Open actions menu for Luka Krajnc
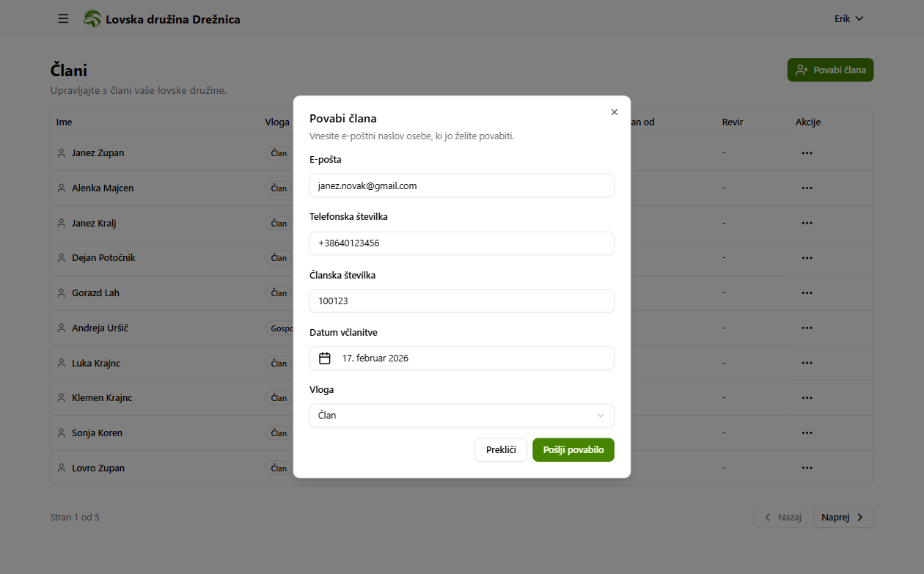Screen dimensions: 924x574 (807, 363)
